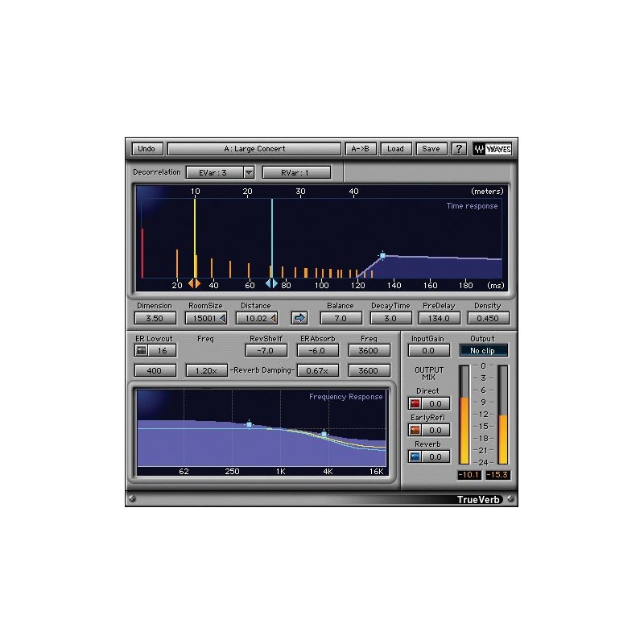Open the RVar variation selector
644x644 pixels.
pyautogui.click(x=295, y=171)
